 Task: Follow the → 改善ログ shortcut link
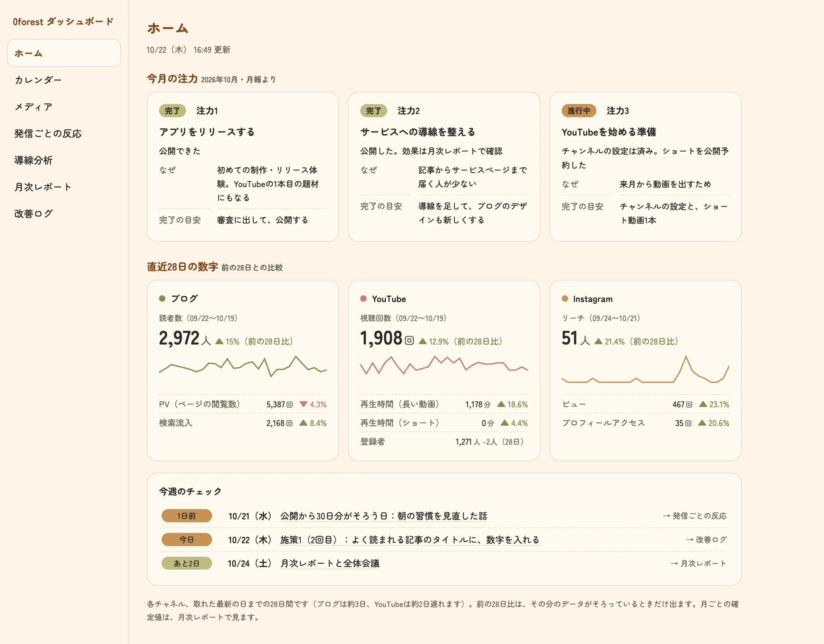706,540
